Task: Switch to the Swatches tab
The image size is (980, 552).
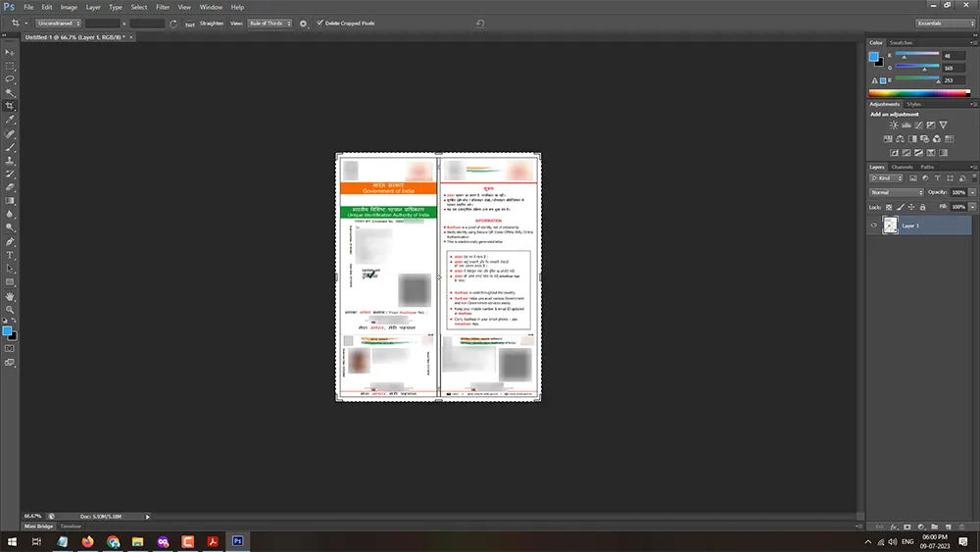Action: 901,42
